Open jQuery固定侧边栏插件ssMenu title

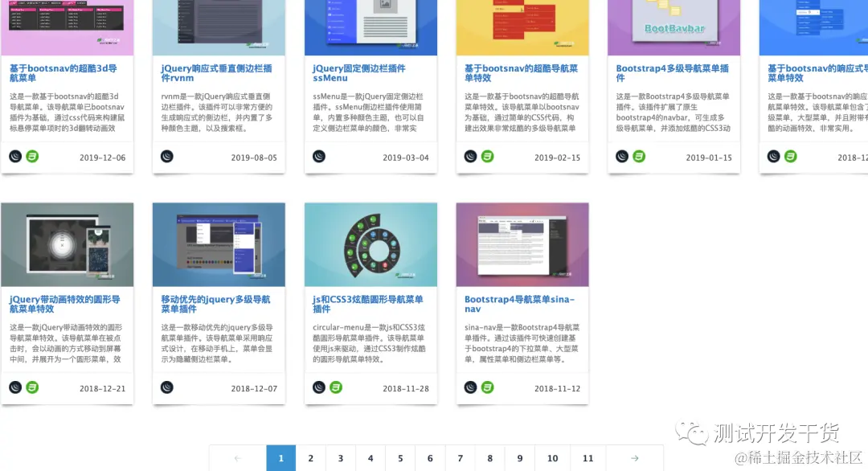358,73
